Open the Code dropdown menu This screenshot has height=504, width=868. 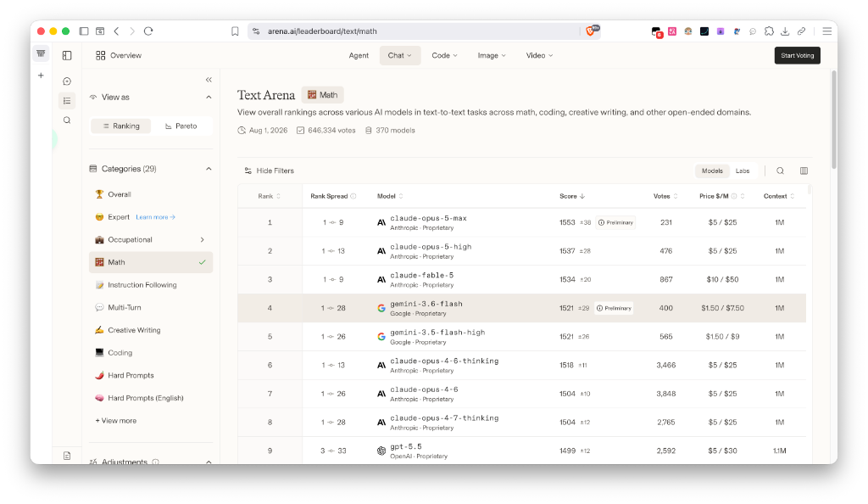pyautogui.click(x=444, y=55)
